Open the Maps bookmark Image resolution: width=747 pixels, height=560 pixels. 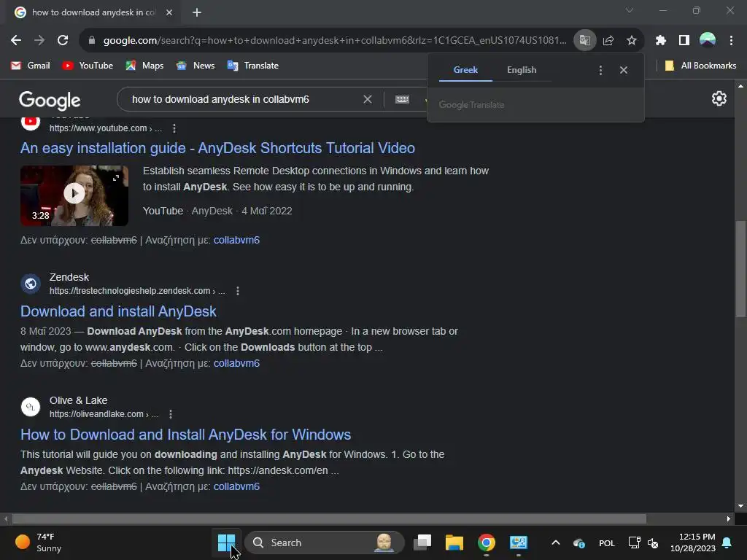coord(144,66)
